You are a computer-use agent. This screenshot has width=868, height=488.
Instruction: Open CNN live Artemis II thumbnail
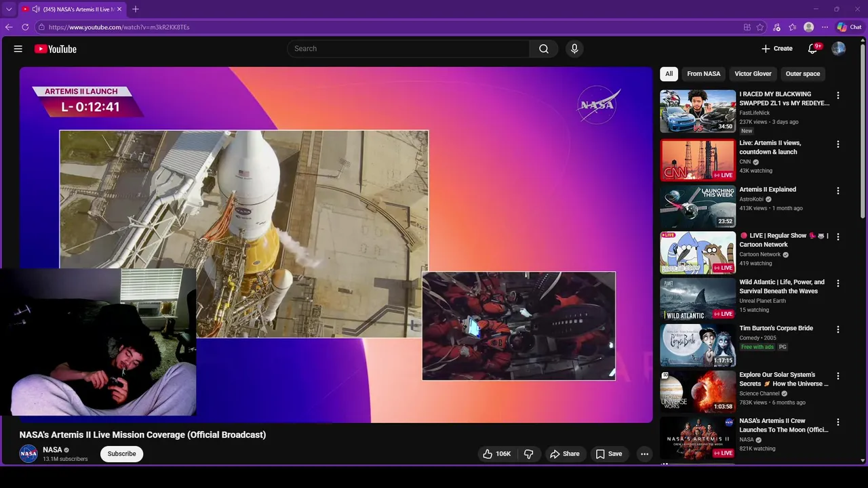(x=698, y=160)
